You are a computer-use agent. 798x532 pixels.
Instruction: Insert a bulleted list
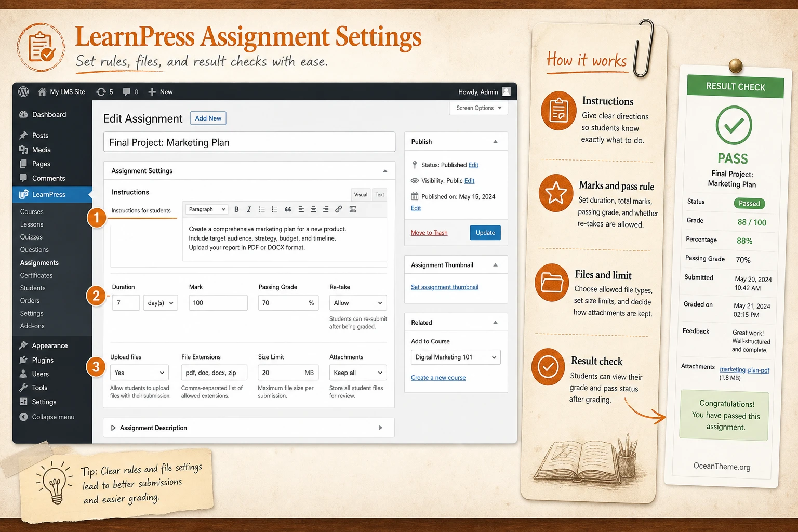(262, 209)
